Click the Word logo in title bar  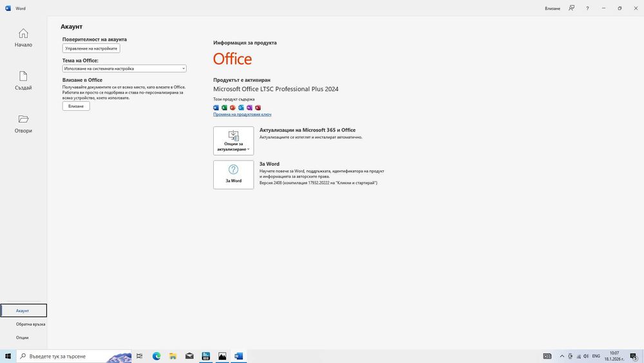(8, 8)
